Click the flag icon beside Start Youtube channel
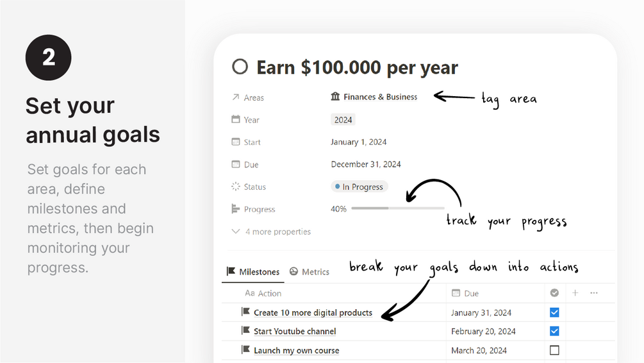 pos(245,330)
